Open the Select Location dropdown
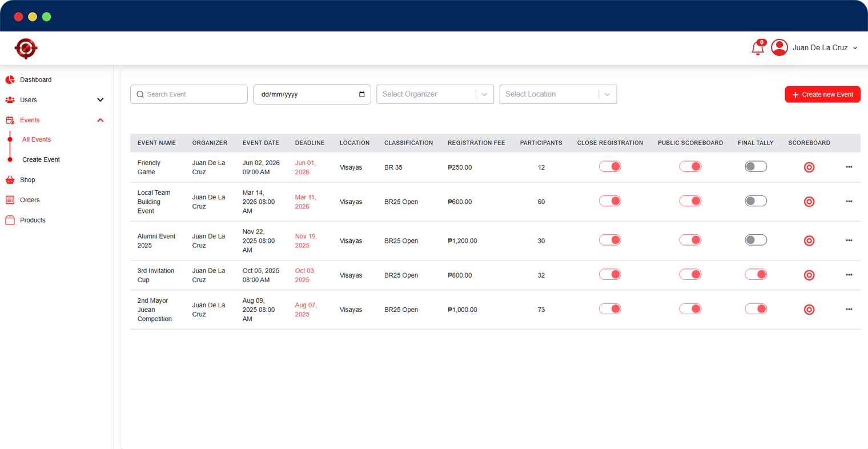Viewport: 868px width, 449px height. pyautogui.click(x=558, y=94)
